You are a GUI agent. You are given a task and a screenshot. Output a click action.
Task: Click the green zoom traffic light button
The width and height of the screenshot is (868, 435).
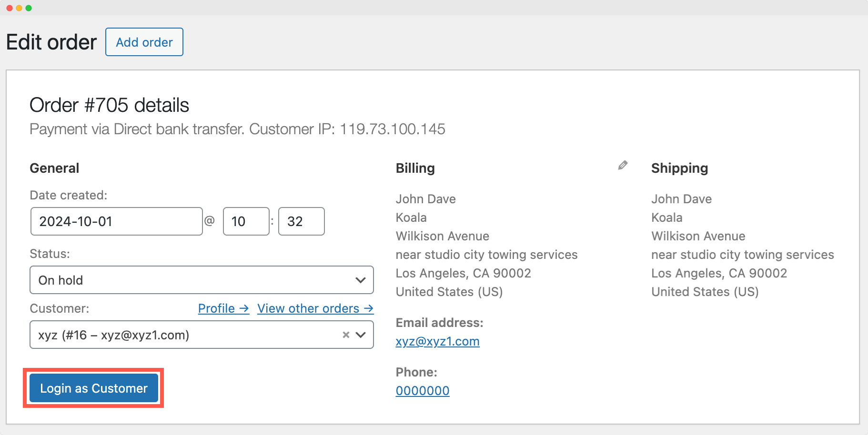pyautogui.click(x=30, y=7)
